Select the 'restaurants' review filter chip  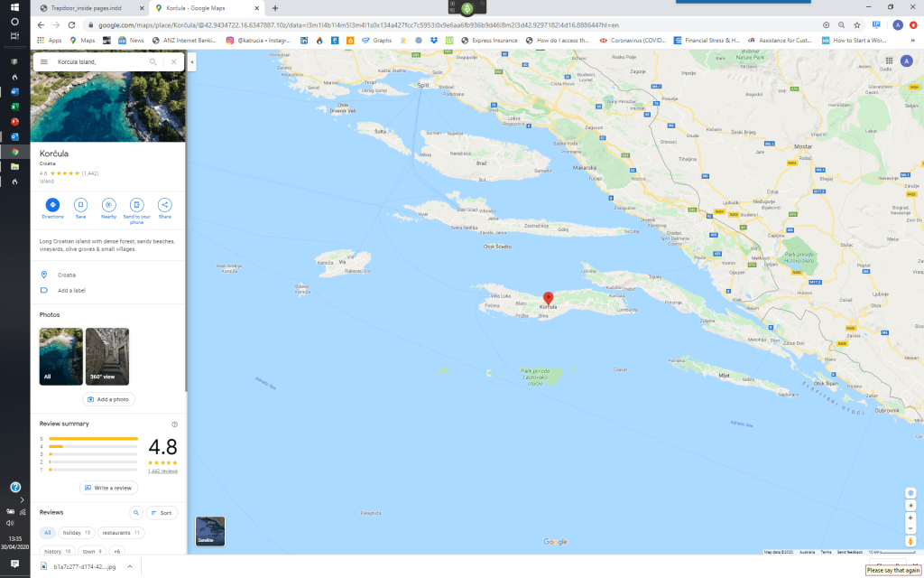tap(121, 533)
